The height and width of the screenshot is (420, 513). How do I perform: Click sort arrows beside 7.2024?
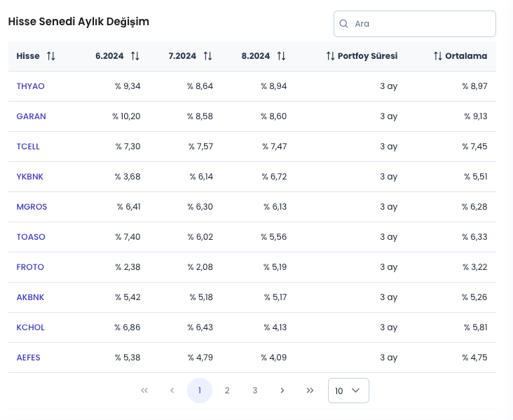[x=207, y=56]
